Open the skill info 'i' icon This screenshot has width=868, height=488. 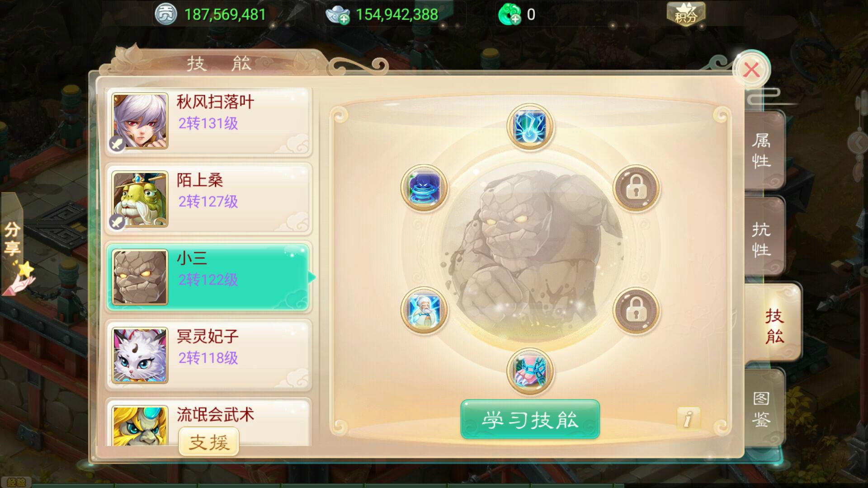tap(688, 418)
